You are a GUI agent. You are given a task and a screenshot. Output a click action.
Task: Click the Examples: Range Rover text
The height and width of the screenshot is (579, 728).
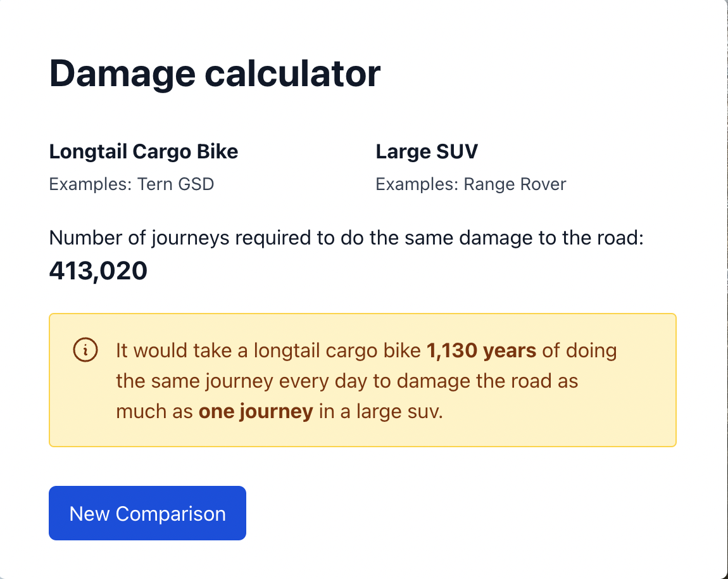471,184
